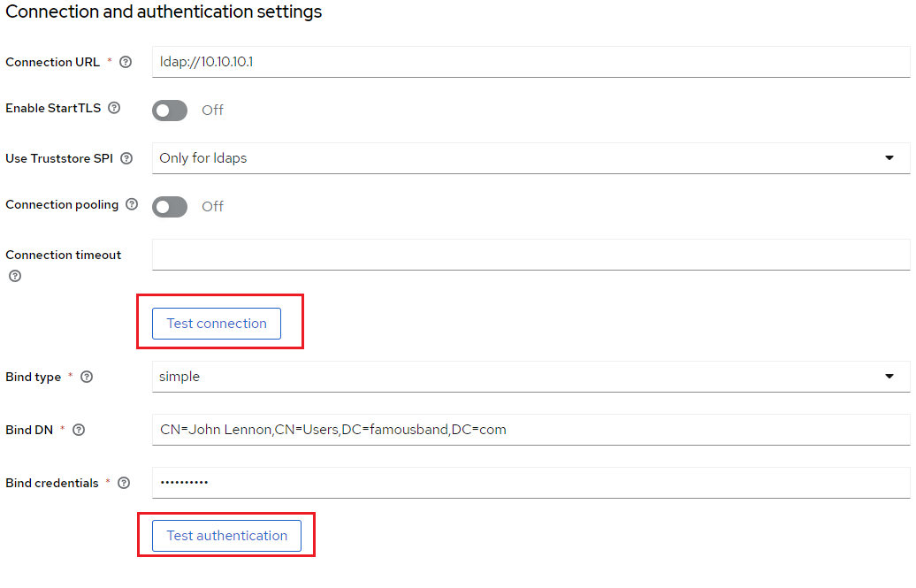The height and width of the screenshot is (588, 916).
Task: Click help icon next to Connection URL
Action: (126, 62)
